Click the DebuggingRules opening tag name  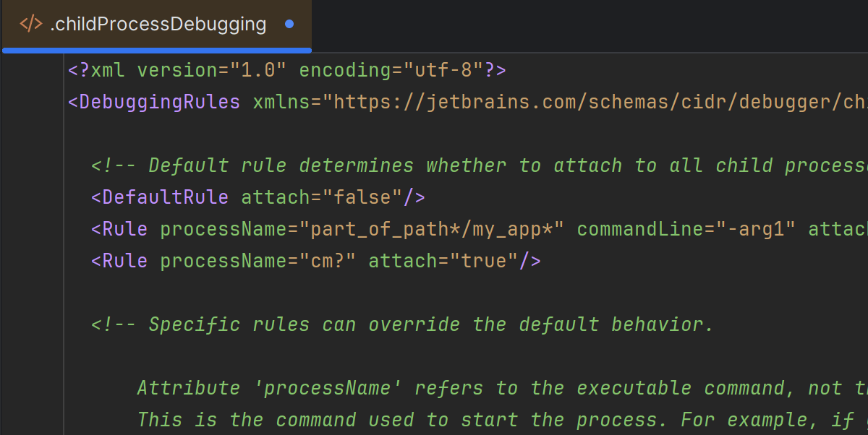coord(159,102)
